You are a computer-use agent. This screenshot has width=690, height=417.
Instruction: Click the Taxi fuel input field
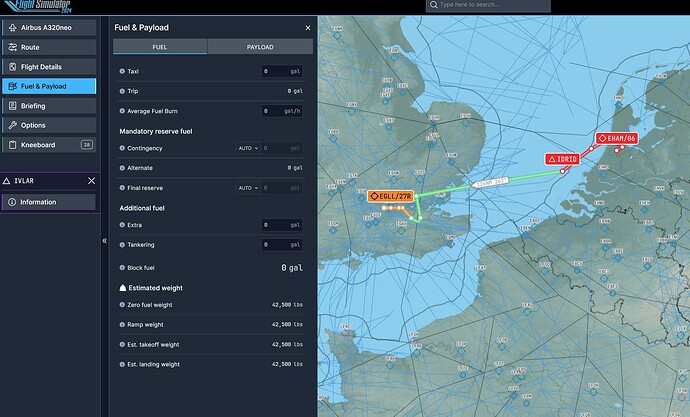point(282,71)
